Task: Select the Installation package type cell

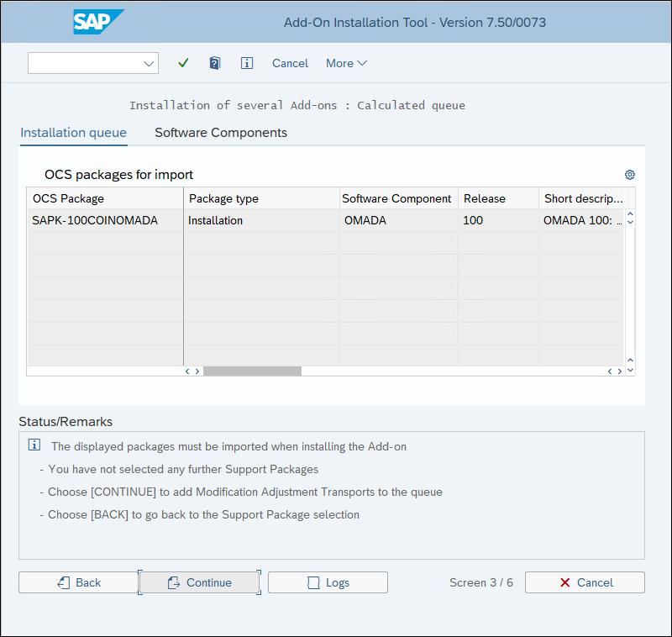Action: point(261,220)
